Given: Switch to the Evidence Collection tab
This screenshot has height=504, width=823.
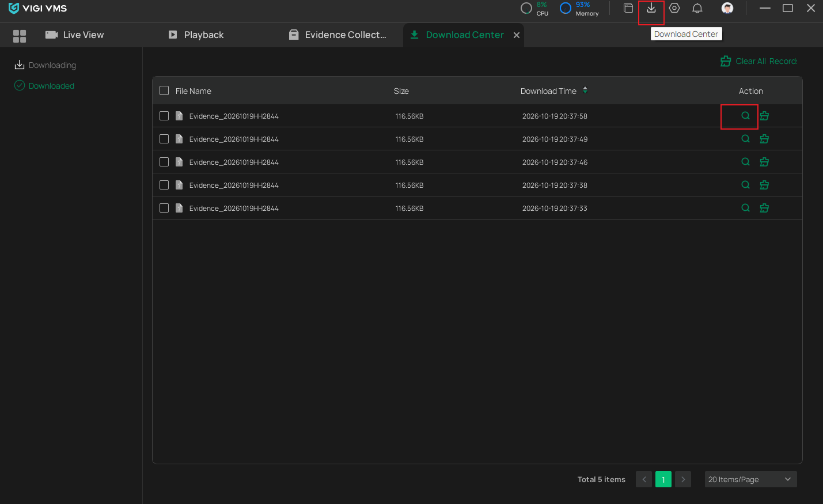Looking at the screenshot, I should pyautogui.click(x=337, y=35).
